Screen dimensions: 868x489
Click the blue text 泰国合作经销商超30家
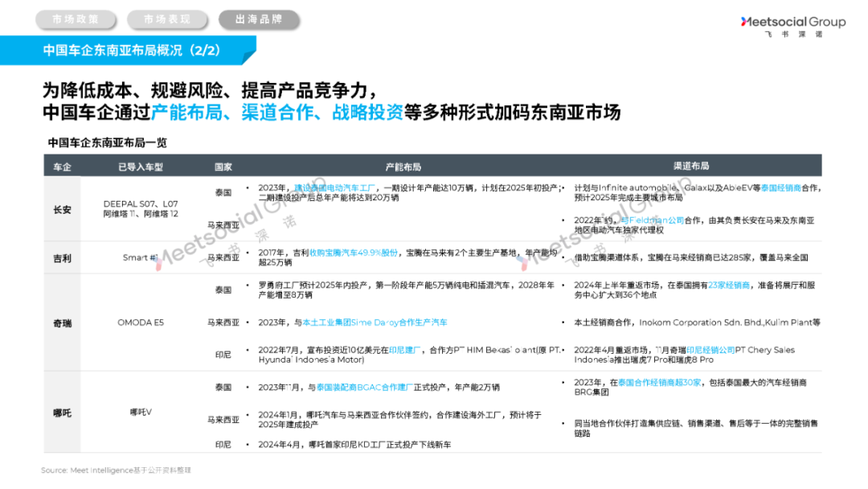[x=659, y=382]
